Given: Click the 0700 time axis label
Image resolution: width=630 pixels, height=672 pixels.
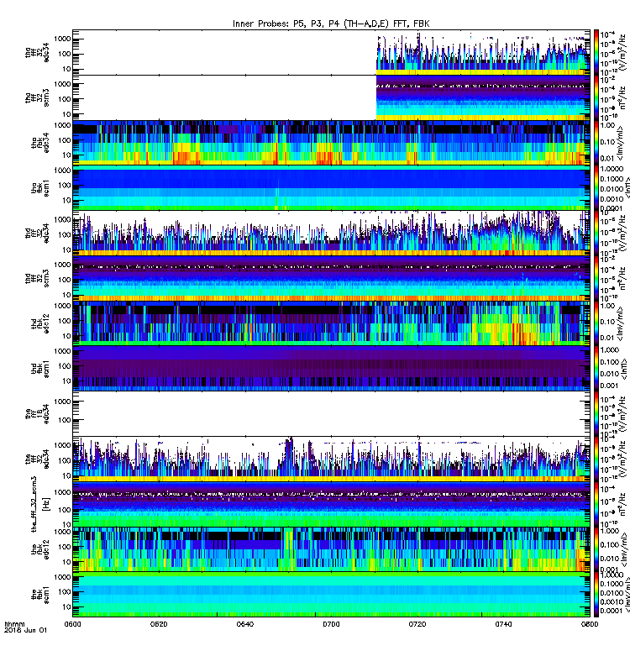Looking at the screenshot, I should point(331,624).
